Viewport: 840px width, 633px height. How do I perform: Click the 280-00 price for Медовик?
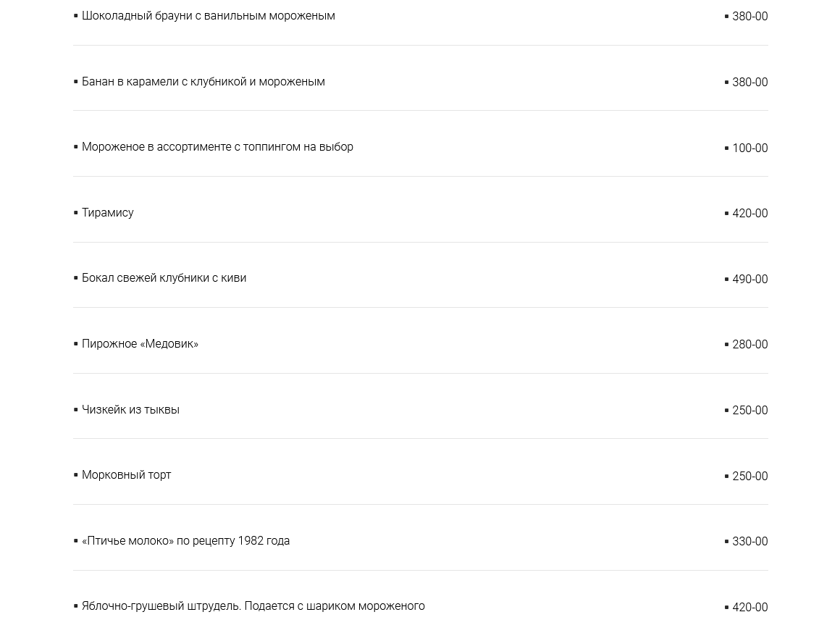coord(749,345)
